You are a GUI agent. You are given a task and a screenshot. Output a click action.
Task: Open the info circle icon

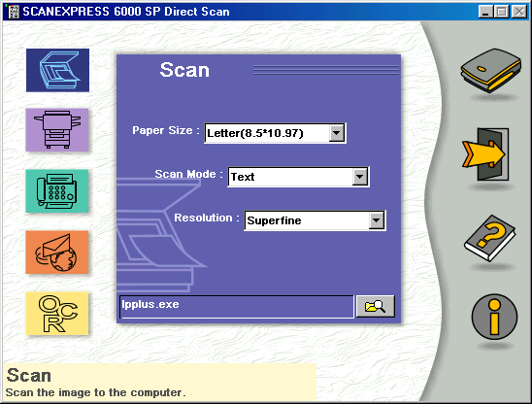click(x=494, y=317)
